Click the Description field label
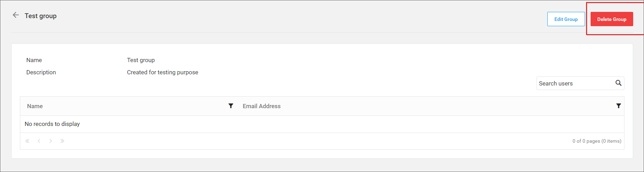Screen dimensions: 644x172 click(41, 72)
